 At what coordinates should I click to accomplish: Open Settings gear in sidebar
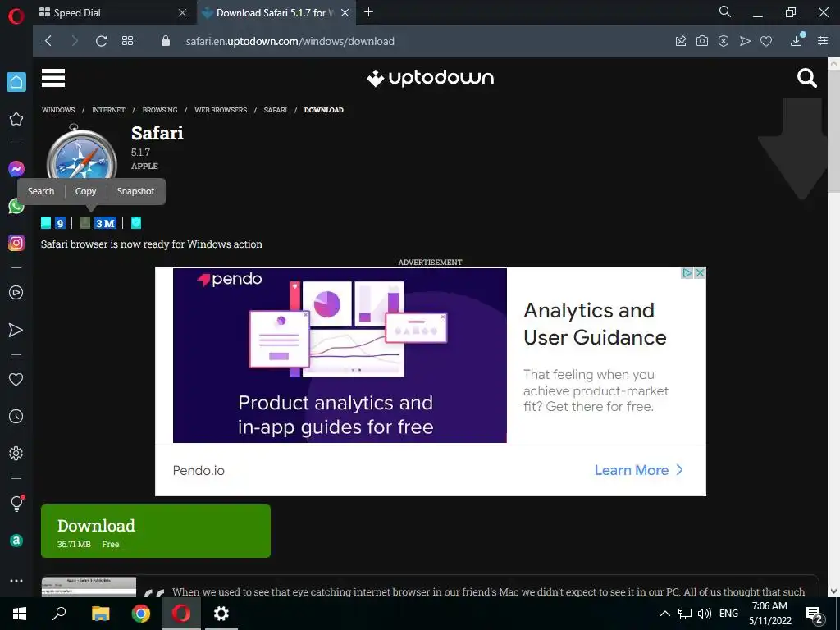pyautogui.click(x=16, y=453)
